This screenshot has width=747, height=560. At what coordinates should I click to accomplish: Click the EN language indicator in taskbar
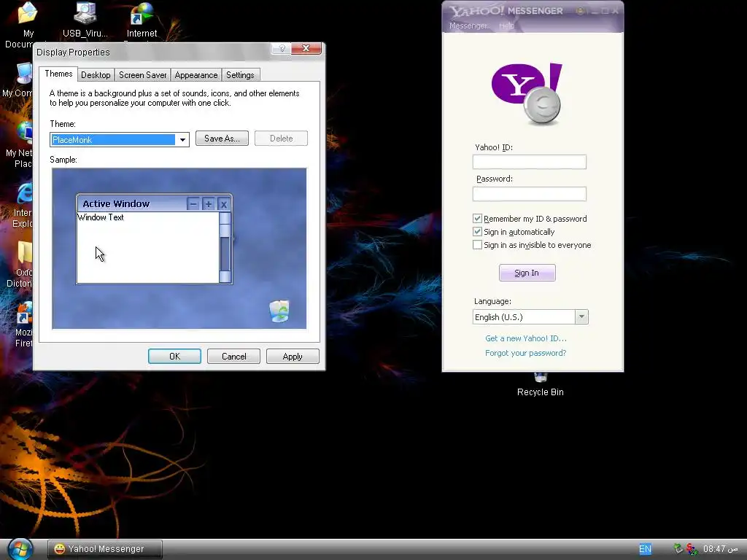[645, 549]
